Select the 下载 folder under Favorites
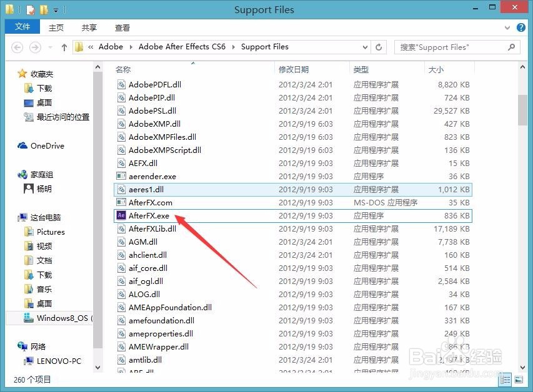Screen dimensions: 533x392 coord(38,88)
